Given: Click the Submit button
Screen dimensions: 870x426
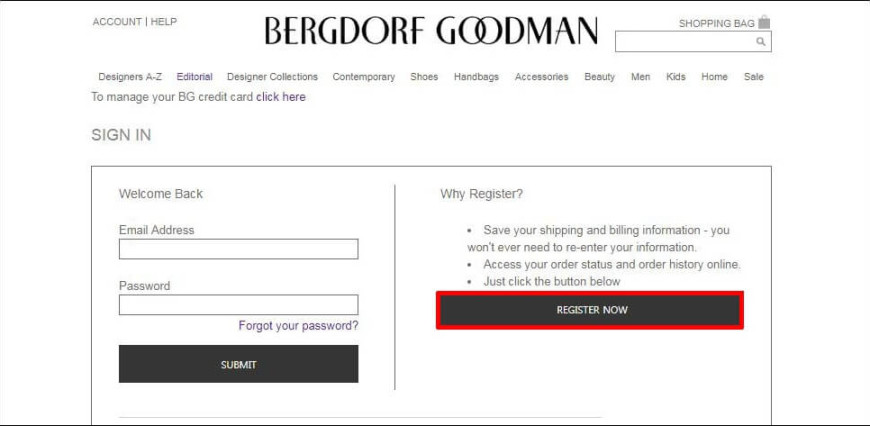Looking at the screenshot, I should click(239, 364).
